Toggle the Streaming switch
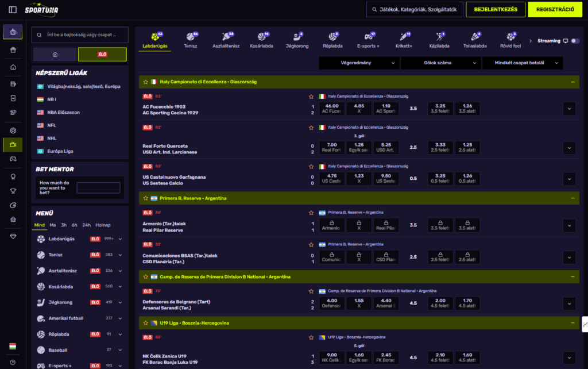 pyautogui.click(x=575, y=41)
